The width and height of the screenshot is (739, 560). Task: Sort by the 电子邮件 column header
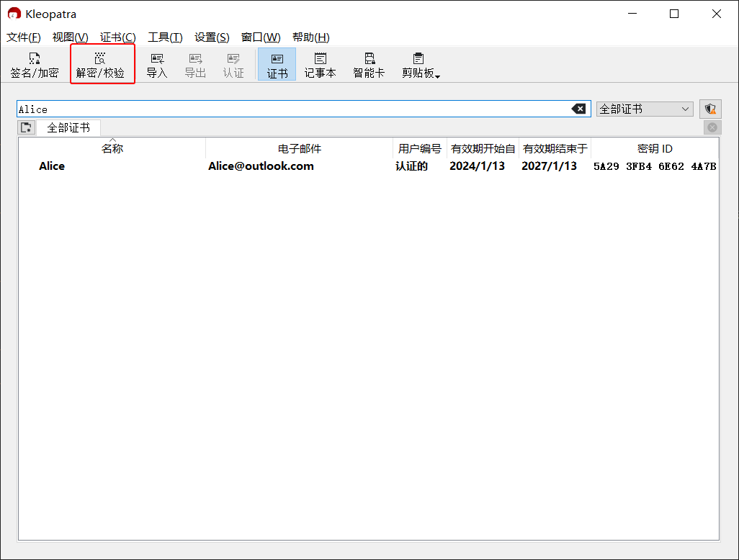tap(300, 149)
